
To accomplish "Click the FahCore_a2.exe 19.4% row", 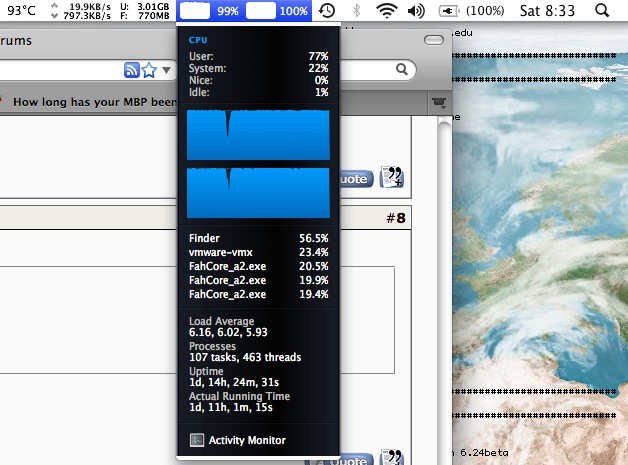I will click(x=258, y=294).
